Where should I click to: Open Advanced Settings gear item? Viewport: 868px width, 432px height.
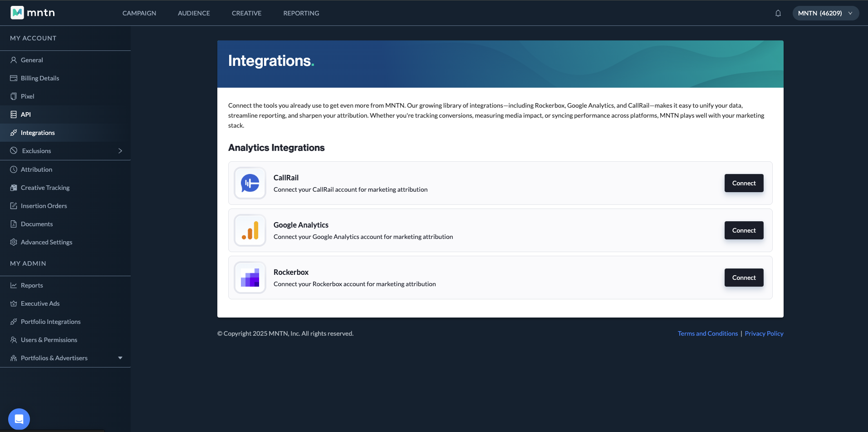[46, 242]
